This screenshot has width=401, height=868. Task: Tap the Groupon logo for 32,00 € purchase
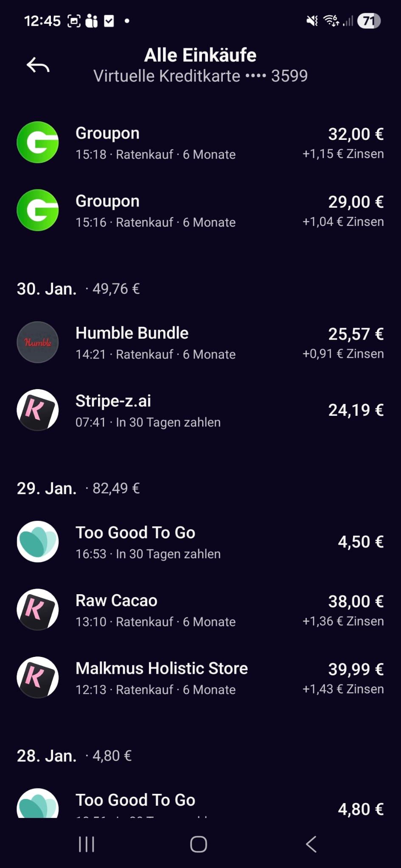38,142
